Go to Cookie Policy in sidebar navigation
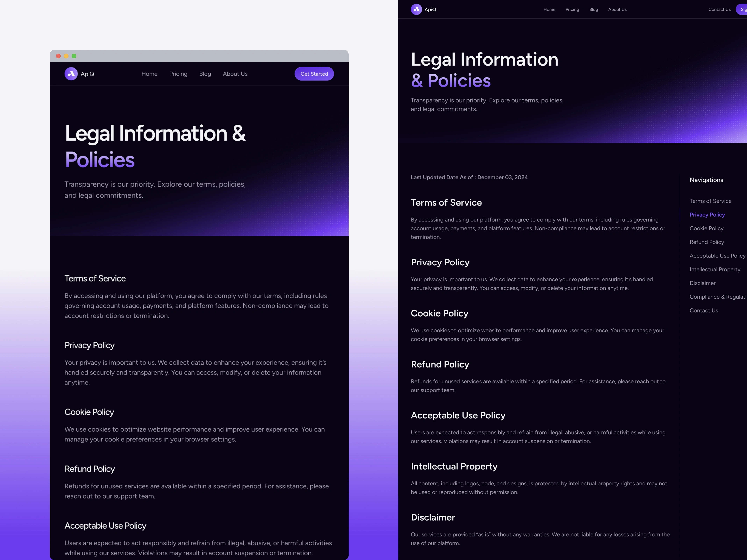This screenshot has height=560, width=747. coord(706,228)
